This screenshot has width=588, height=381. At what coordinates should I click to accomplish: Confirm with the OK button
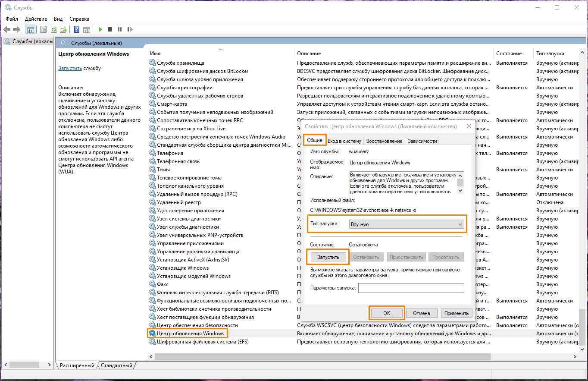[x=387, y=313]
